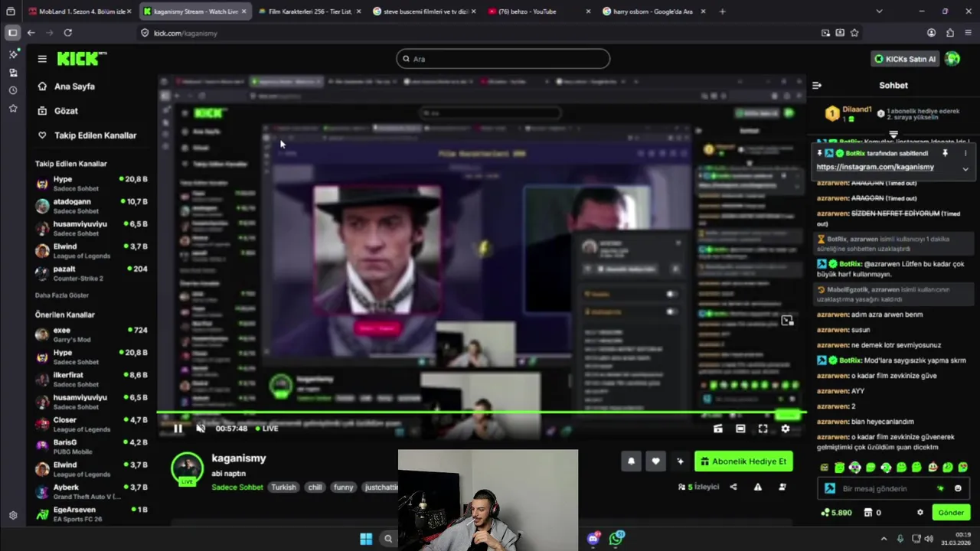Show hidden system tray icons
This screenshot has height=551, width=980.
tap(884, 539)
